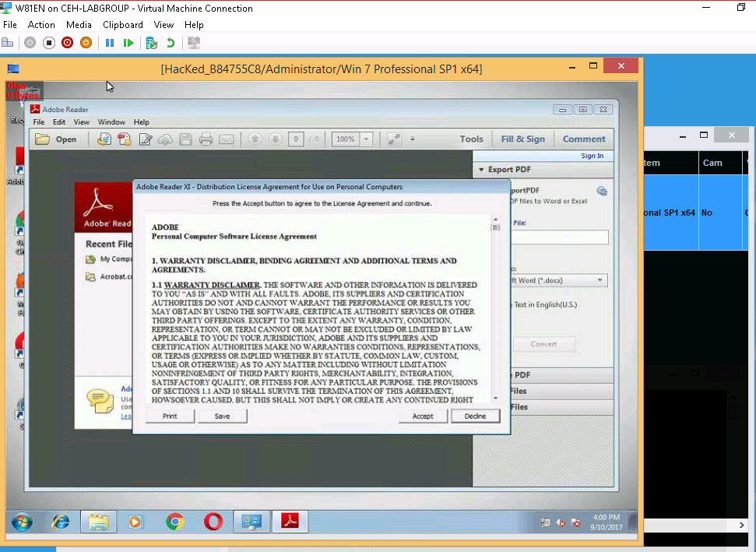Click the Checkpoint icon in VM toolbar
Screen dimensions: 756x552
click(151, 43)
